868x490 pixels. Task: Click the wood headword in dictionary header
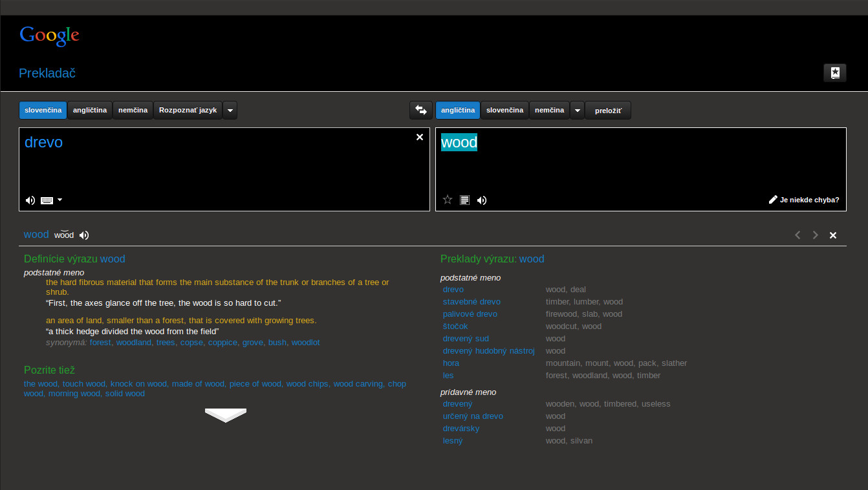[36, 235]
